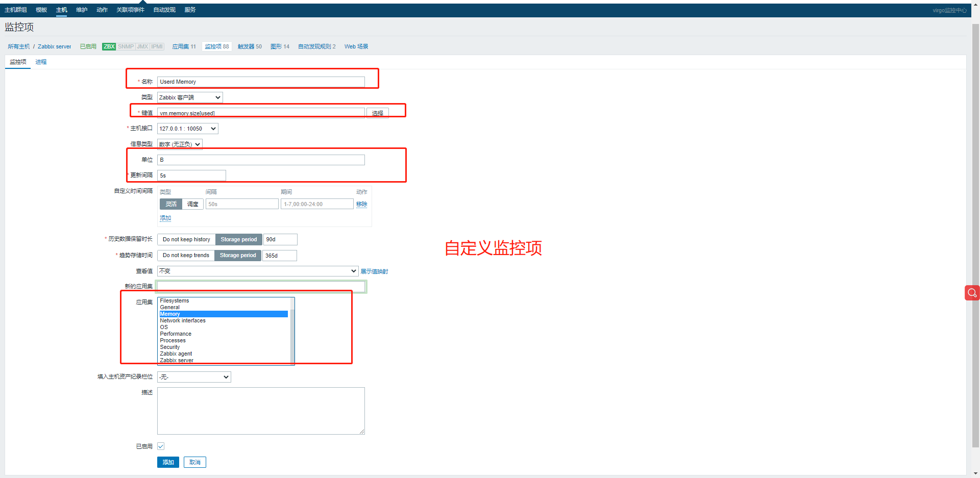Click the 新的应用集 input field
The width and height of the screenshot is (980, 478).
pos(261,286)
